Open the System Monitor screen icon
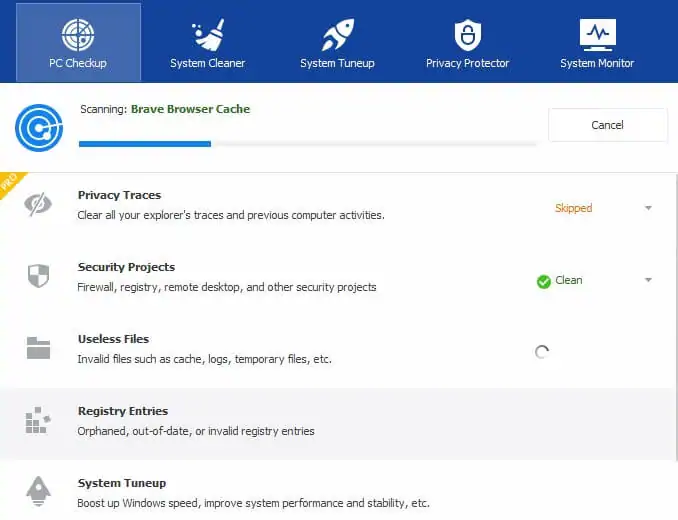 click(x=598, y=35)
